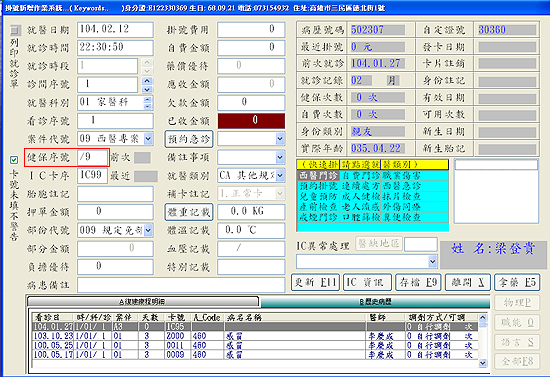
Task: Click the 全部F8 button
Action: pyautogui.click(x=517, y=361)
